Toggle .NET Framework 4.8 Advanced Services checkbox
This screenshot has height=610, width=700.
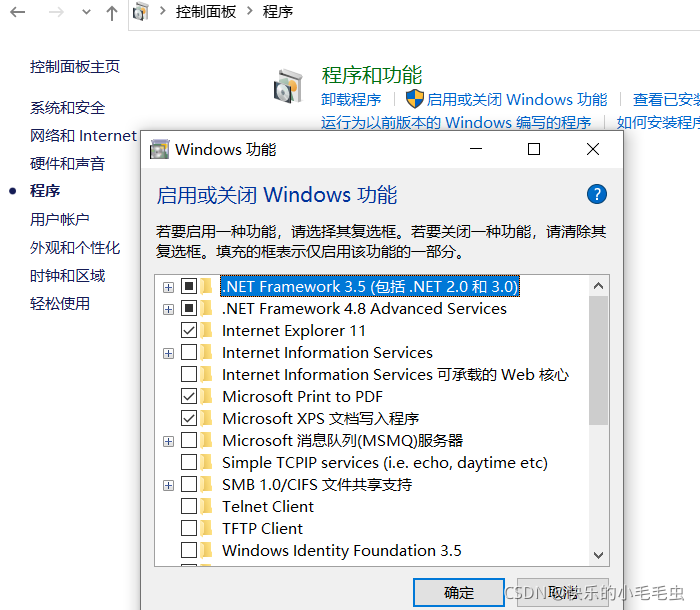(x=189, y=308)
